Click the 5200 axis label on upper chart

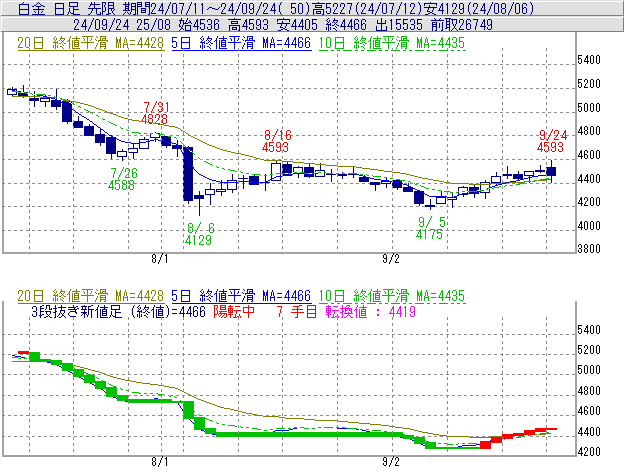pos(589,84)
